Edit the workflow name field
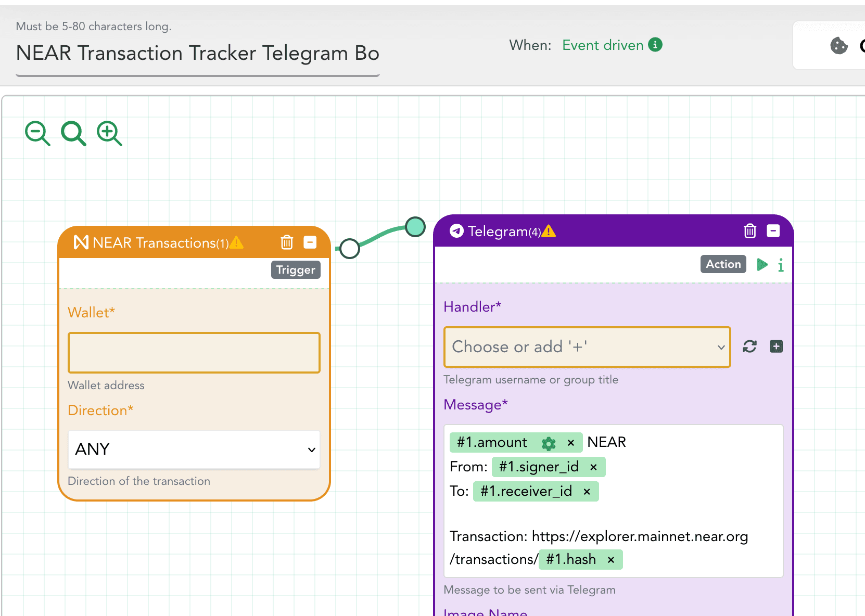 (x=198, y=54)
